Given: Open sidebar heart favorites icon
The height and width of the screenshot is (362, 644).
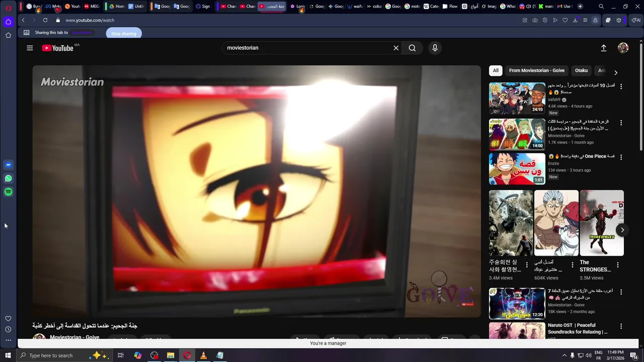Looking at the screenshot, I should [8, 319].
